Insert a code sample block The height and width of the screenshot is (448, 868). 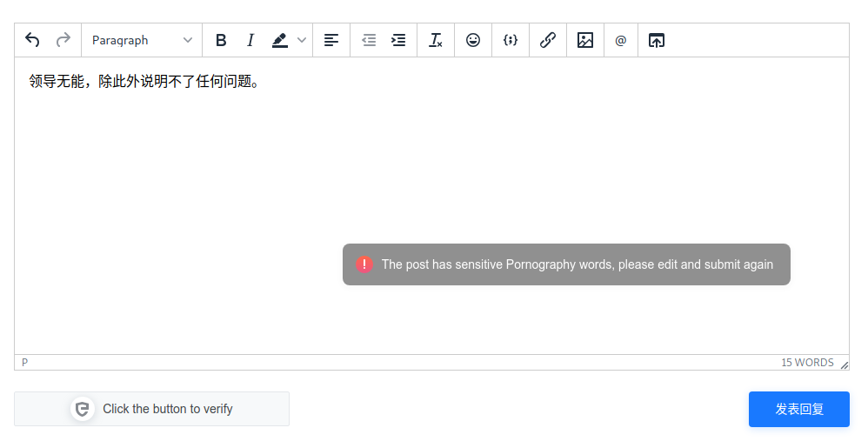tap(511, 40)
